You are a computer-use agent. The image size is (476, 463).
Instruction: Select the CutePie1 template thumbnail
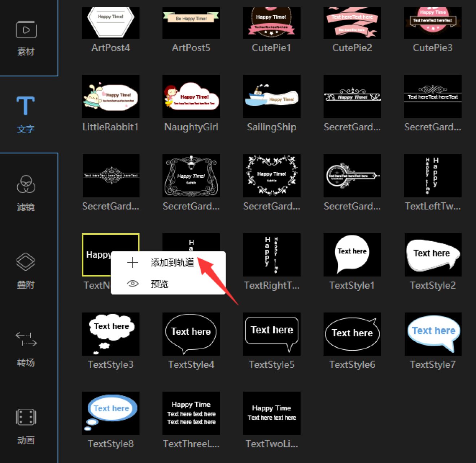pos(272,23)
